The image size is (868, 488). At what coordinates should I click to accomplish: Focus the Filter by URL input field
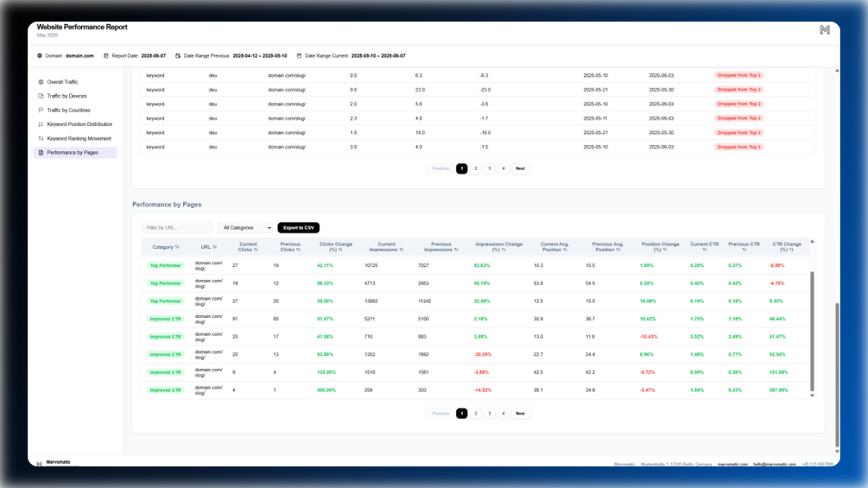pos(177,228)
